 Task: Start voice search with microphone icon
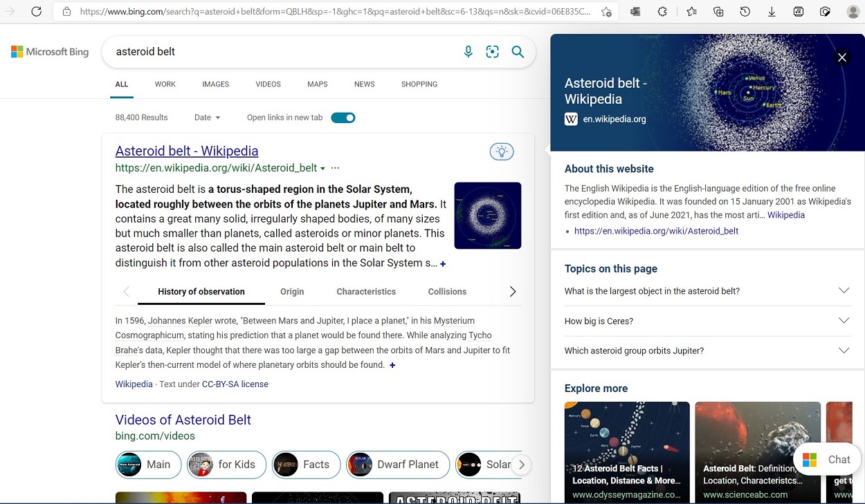pyautogui.click(x=468, y=52)
